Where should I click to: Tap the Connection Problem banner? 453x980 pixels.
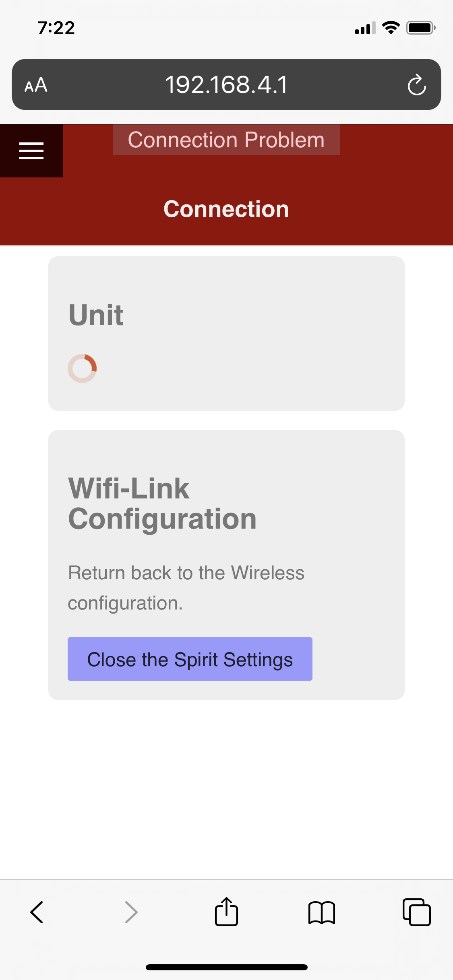click(x=226, y=140)
